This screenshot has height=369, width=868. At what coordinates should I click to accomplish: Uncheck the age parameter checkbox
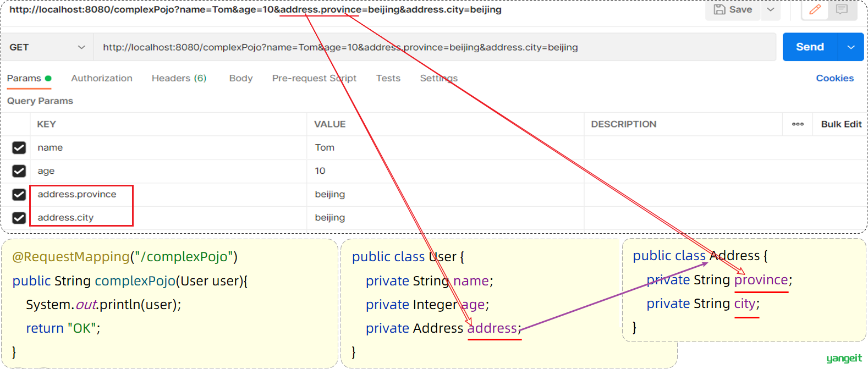[19, 171]
